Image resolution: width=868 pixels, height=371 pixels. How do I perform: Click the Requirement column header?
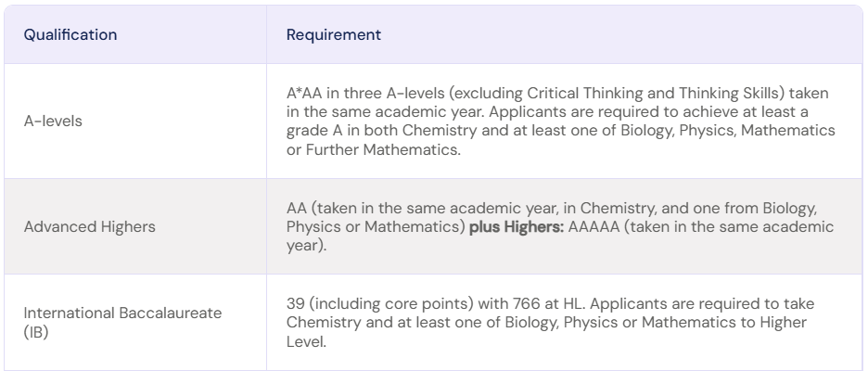[x=334, y=34]
